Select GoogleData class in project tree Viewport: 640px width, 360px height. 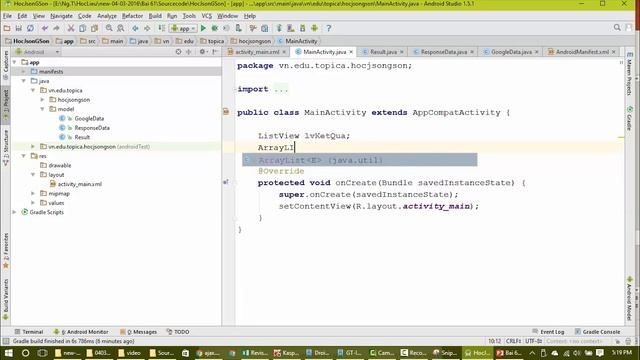(89, 118)
